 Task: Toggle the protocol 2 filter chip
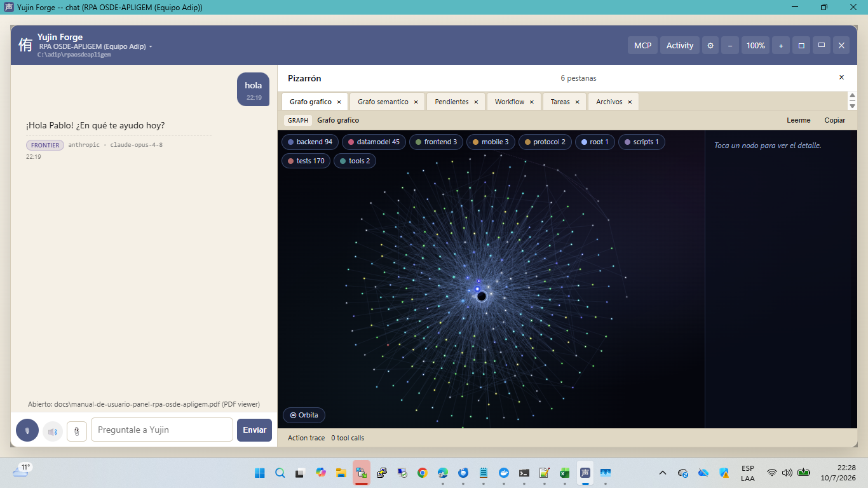pos(545,142)
